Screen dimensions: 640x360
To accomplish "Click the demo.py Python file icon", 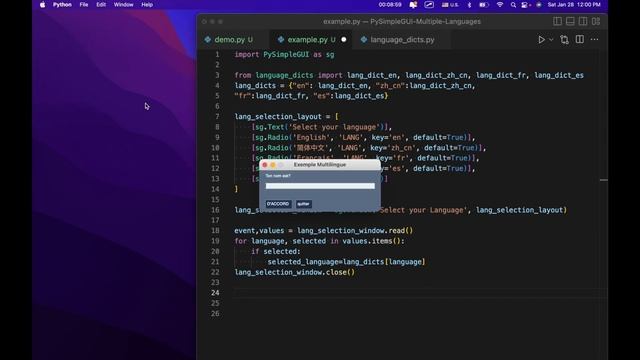I will point(208,40).
